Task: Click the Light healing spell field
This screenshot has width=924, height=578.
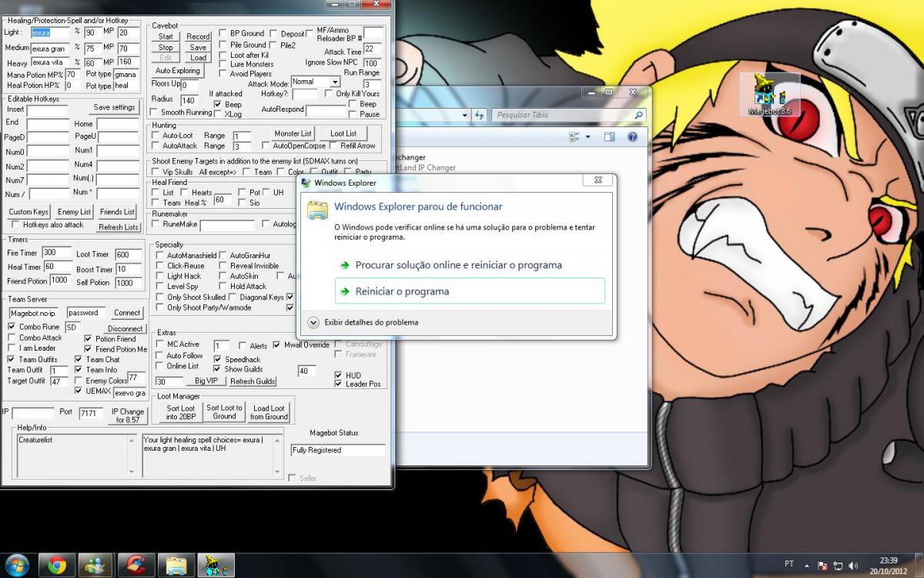Action: [50, 32]
